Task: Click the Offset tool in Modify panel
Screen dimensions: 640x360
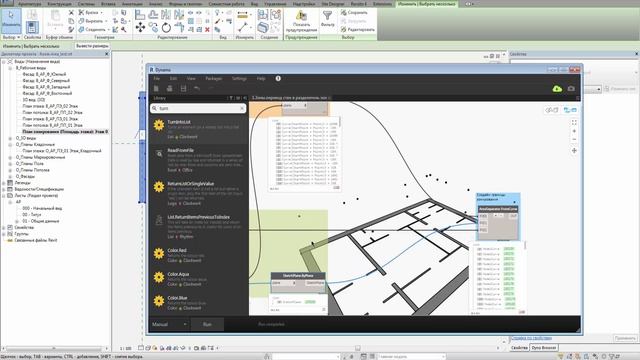Action: pyautogui.click(x=153, y=15)
